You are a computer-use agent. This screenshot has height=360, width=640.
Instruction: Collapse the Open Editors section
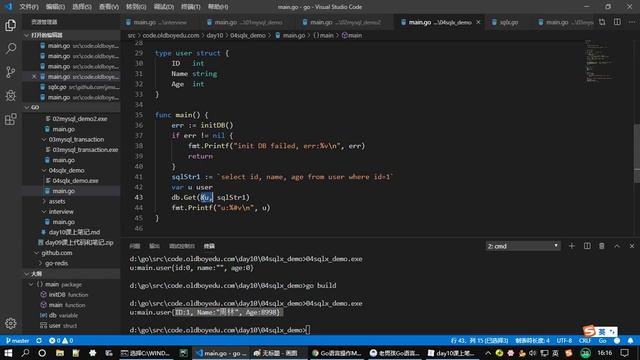click(71, 35)
